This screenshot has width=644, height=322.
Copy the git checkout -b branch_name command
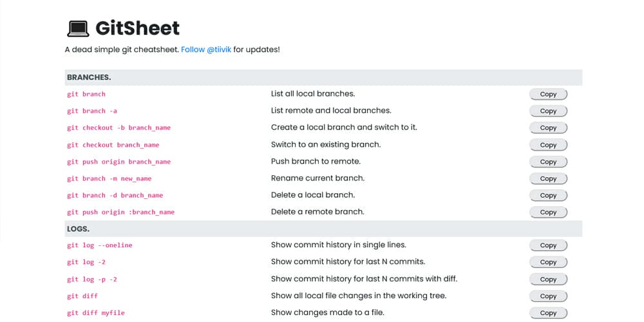pyautogui.click(x=548, y=128)
